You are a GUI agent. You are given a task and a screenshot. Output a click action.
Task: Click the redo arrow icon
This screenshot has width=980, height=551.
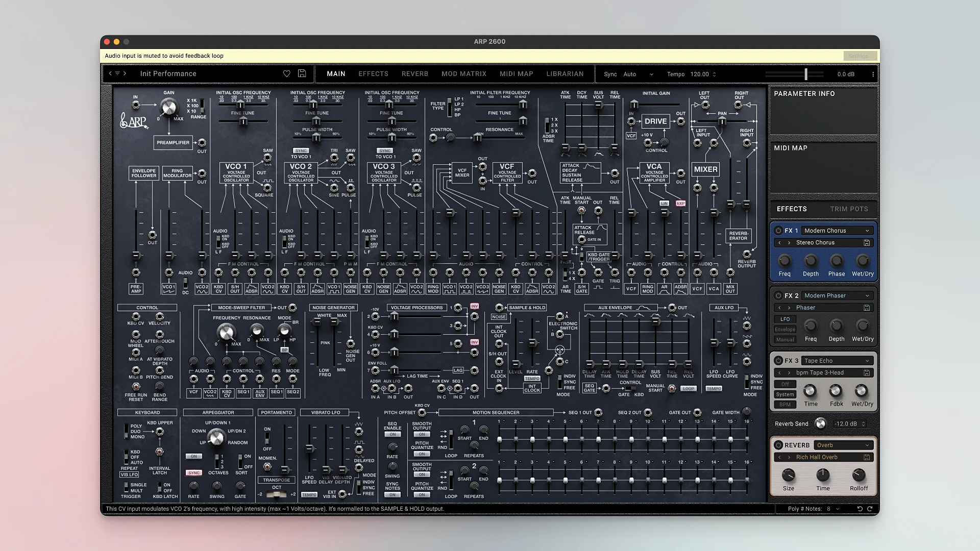(x=870, y=509)
